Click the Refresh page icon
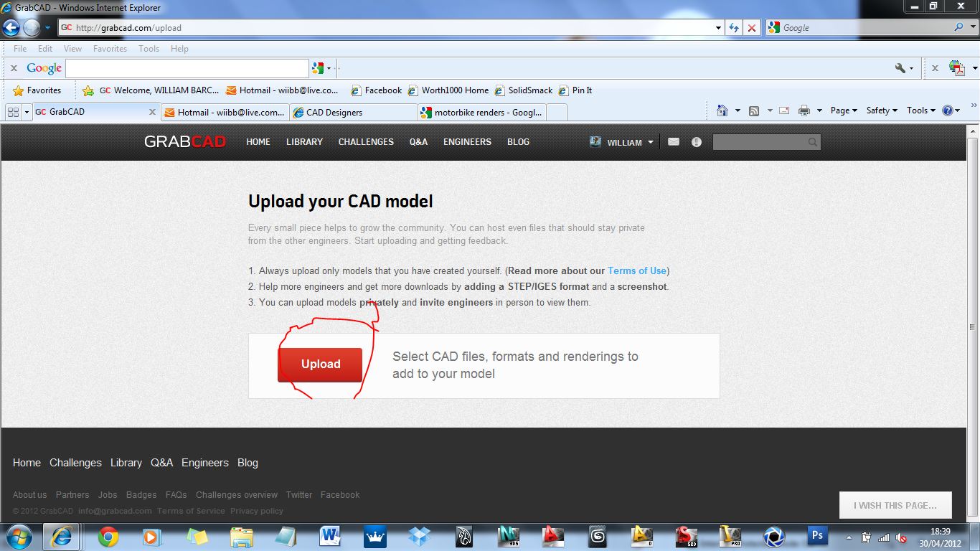 pos(734,28)
